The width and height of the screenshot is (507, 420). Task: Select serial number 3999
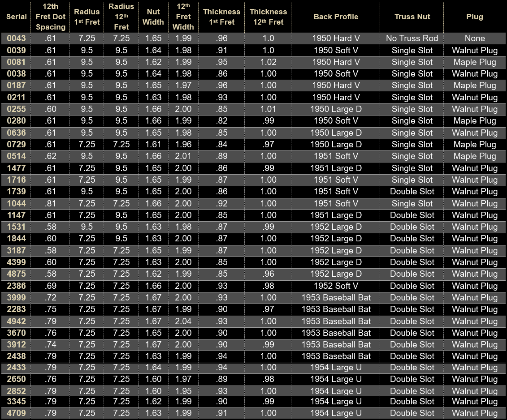tap(17, 298)
